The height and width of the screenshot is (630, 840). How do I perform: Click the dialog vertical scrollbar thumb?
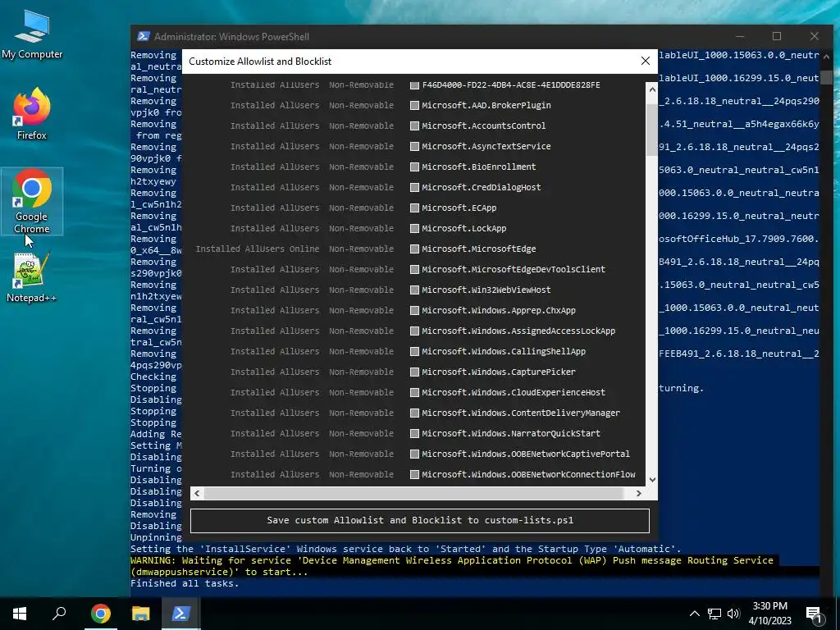(x=652, y=130)
